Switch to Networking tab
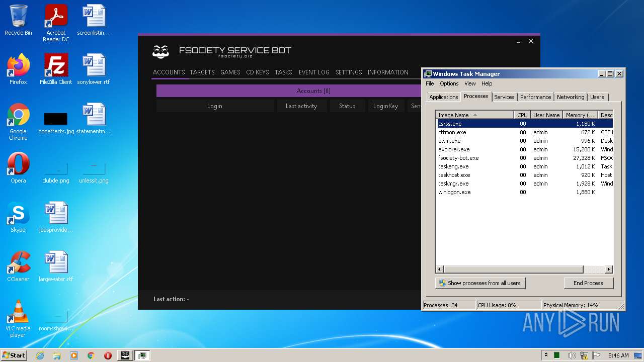Image resolution: width=644 pixels, height=362 pixels. click(x=571, y=97)
